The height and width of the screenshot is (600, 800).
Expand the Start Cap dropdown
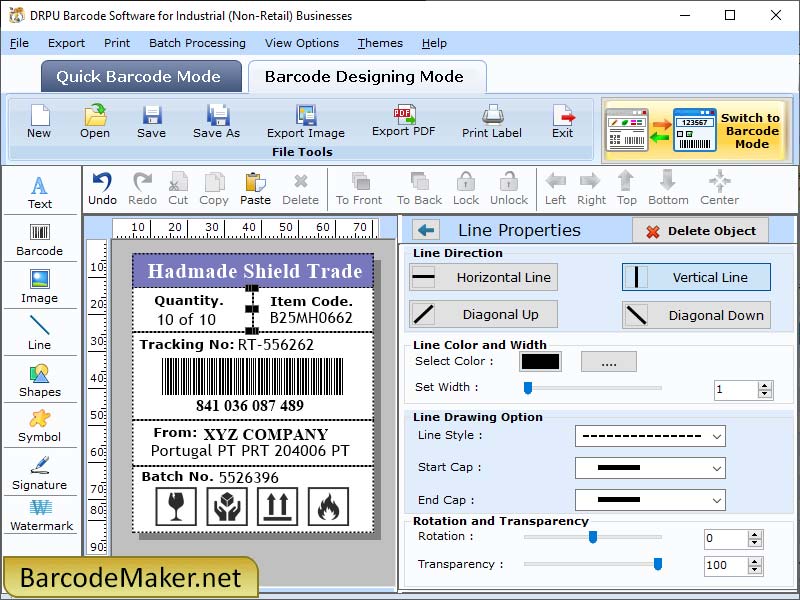[x=650, y=468]
